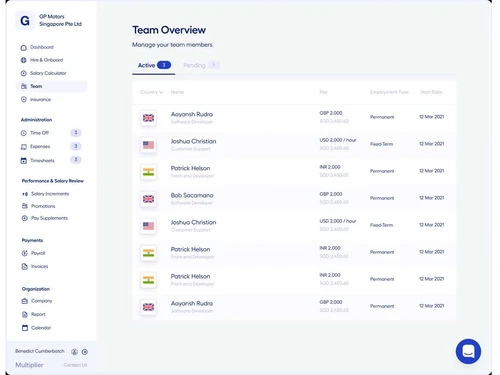Click the Multiplier logo in the sidebar footer
The image size is (500, 375).
pyautogui.click(x=29, y=365)
